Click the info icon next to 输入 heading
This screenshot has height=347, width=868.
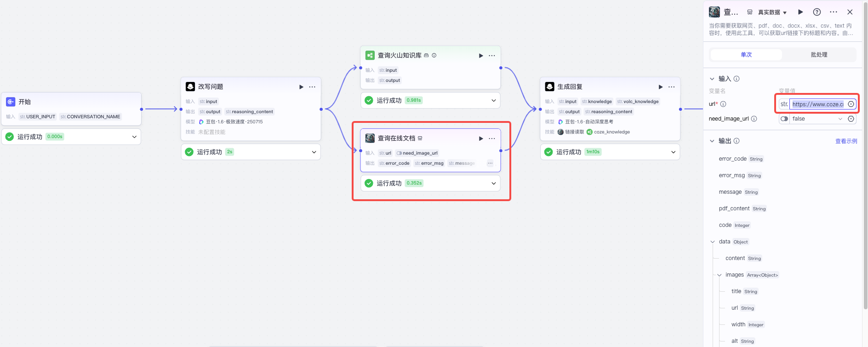(737, 79)
